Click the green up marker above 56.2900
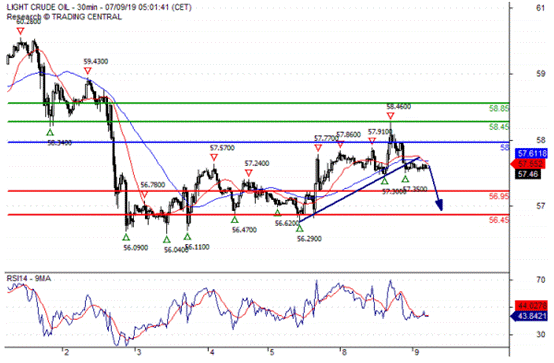This screenshot has width=554, height=363. pyautogui.click(x=300, y=228)
